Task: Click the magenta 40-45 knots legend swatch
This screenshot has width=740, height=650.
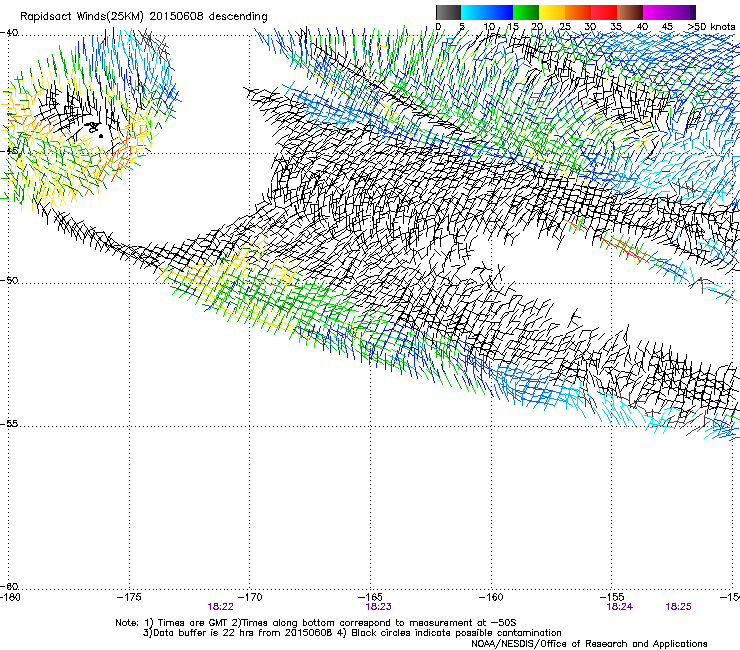Action: pos(656,12)
